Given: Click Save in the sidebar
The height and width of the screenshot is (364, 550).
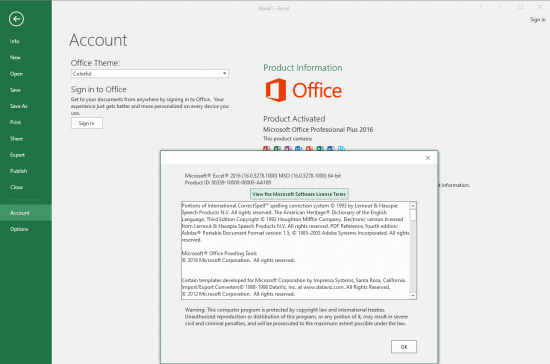Looking at the screenshot, I should (15, 90).
